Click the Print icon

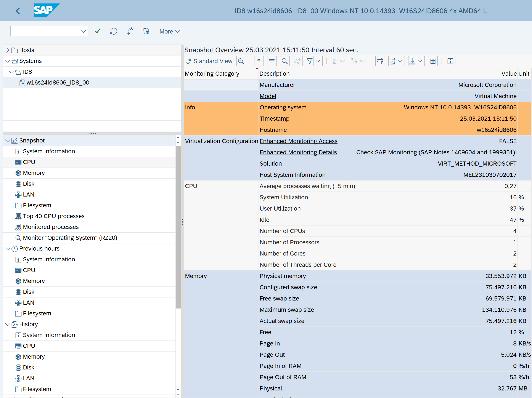380,61
